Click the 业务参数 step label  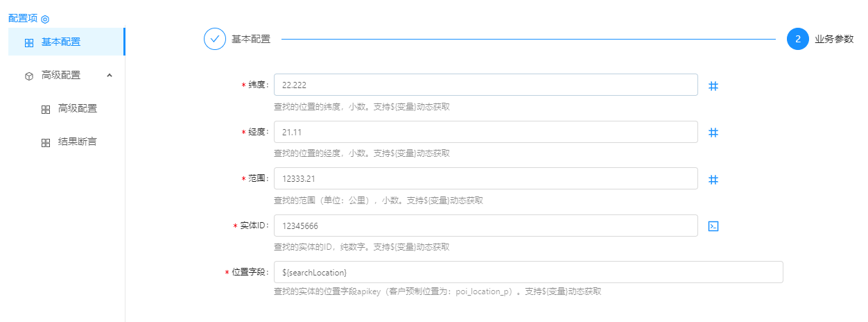834,39
